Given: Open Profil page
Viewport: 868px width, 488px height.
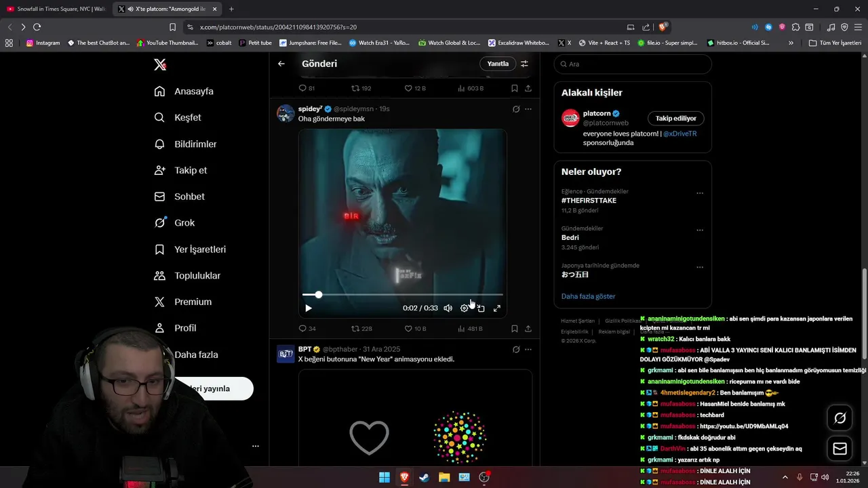Looking at the screenshot, I should click(175, 328).
